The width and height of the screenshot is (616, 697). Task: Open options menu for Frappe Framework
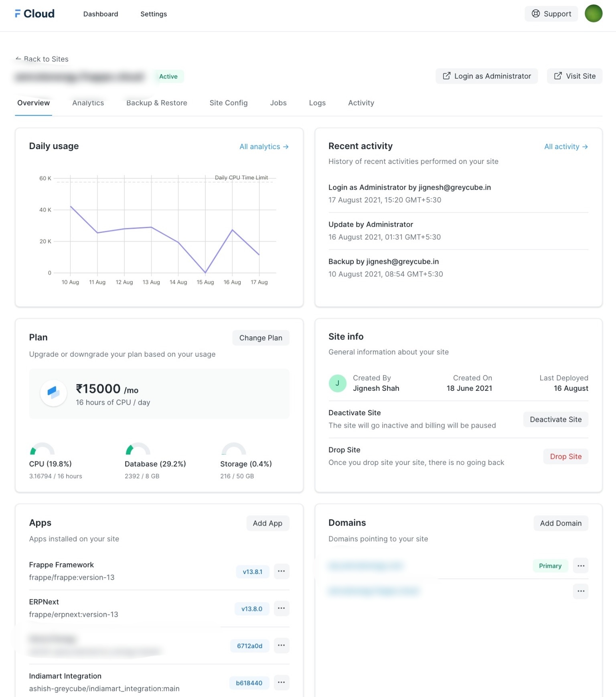tap(281, 571)
